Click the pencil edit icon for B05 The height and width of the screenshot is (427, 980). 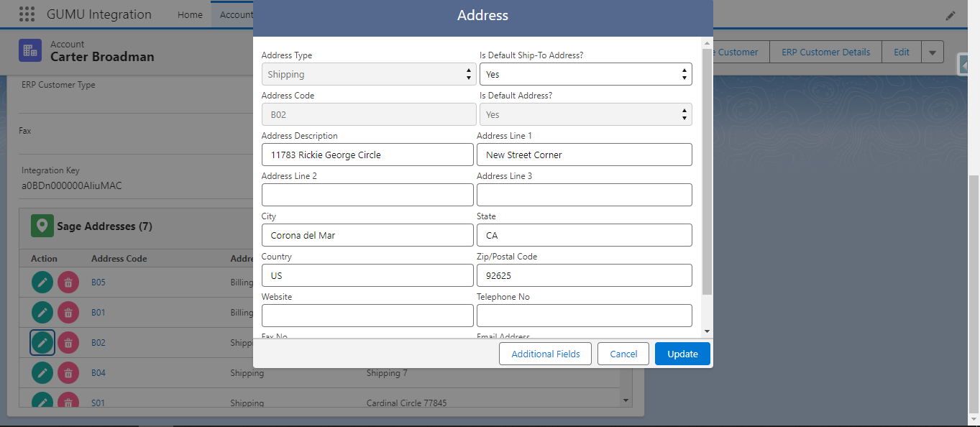(x=42, y=283)
